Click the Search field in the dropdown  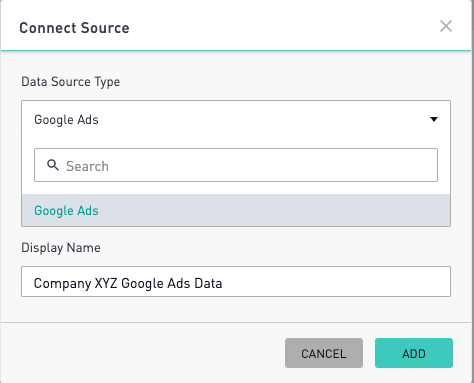pyautogui.click(x=236, y=165)
